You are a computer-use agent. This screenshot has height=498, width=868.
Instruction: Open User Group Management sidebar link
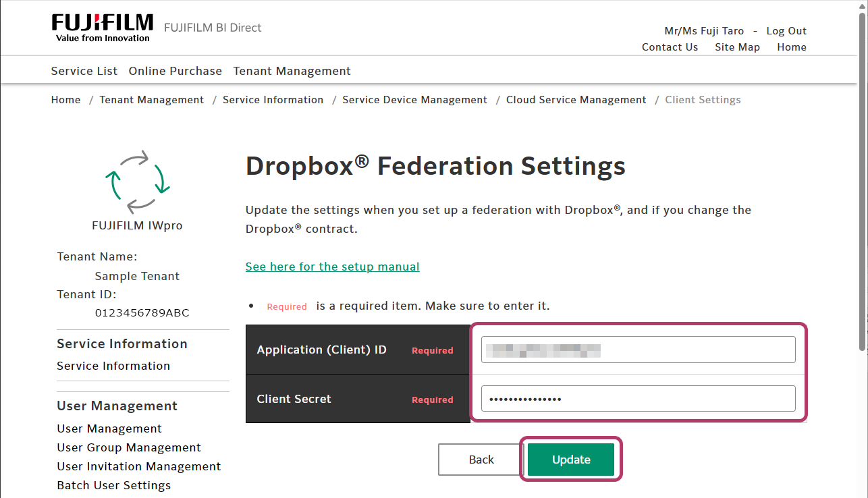click(x=129, y=447)
